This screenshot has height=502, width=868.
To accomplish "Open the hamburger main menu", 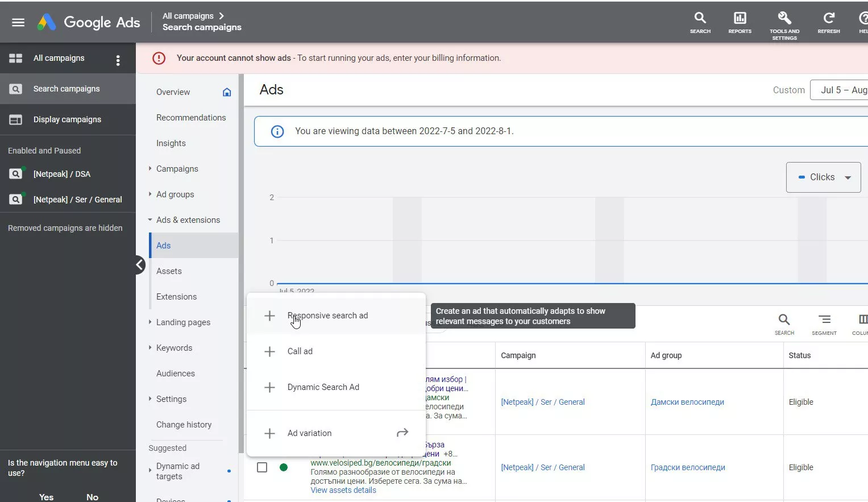I will tap(18, 22).
